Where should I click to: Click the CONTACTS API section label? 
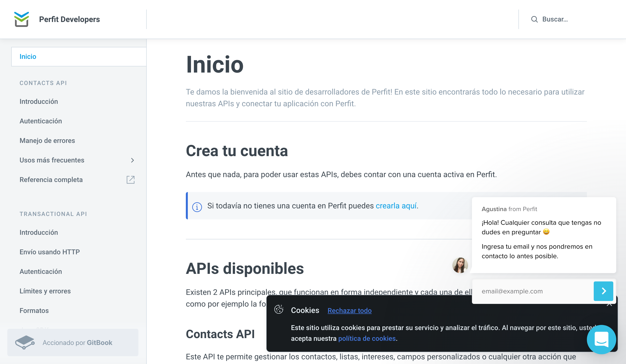click(43, 83)
